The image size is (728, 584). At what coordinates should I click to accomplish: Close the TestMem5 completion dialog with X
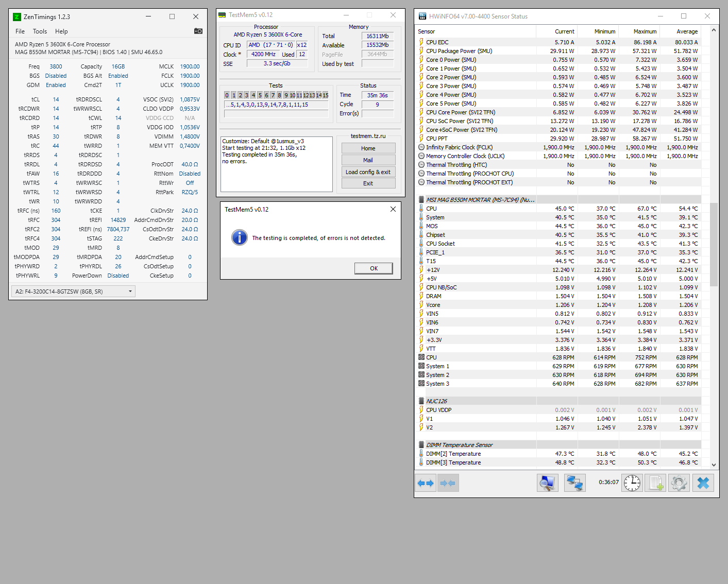pos(393,209)
